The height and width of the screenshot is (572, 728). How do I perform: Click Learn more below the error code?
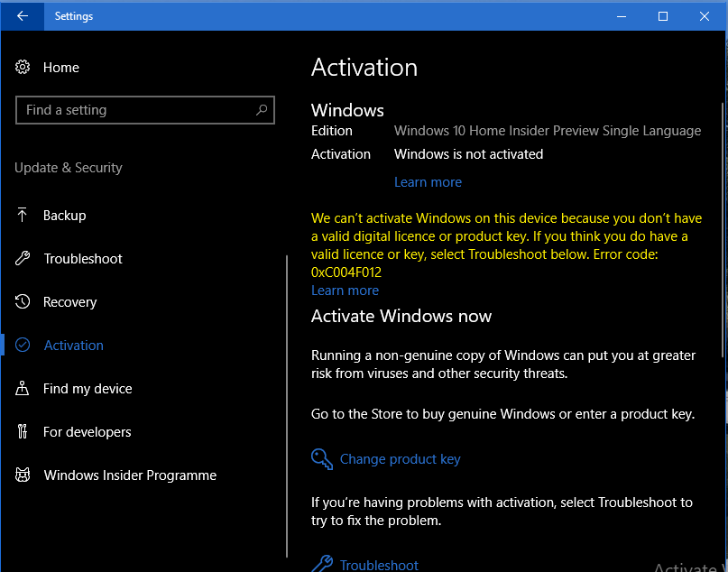(345, 291)
